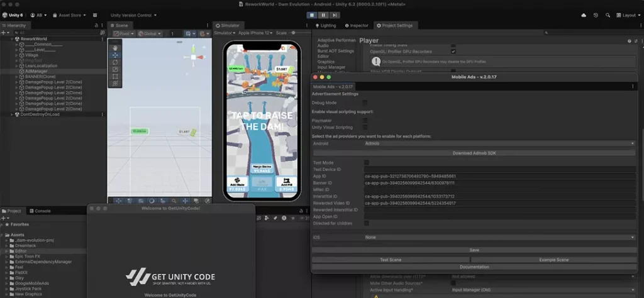Viewport: 644px width, 298px height.
Task: Open the Global handle rotation dropdown
Action: pos(150,34)
